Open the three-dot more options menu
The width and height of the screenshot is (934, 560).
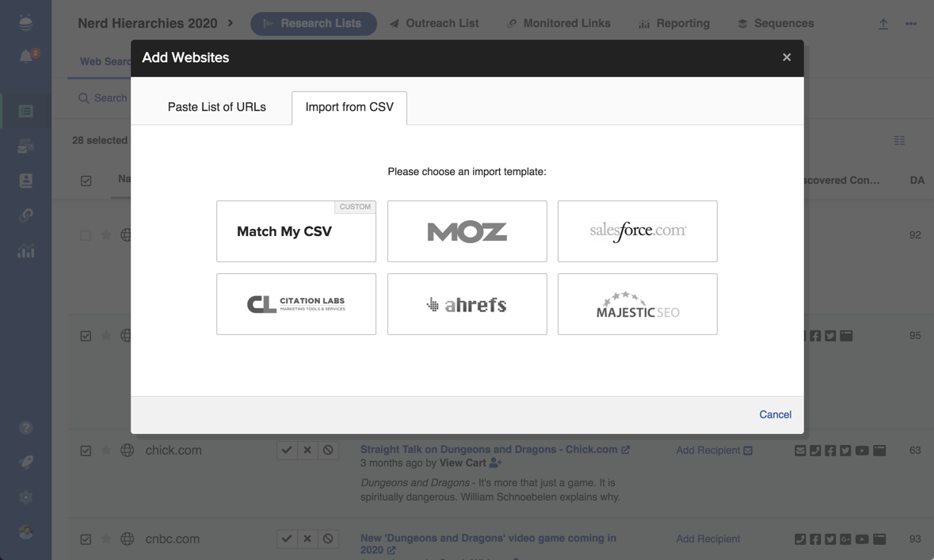[x=911, y=24]
